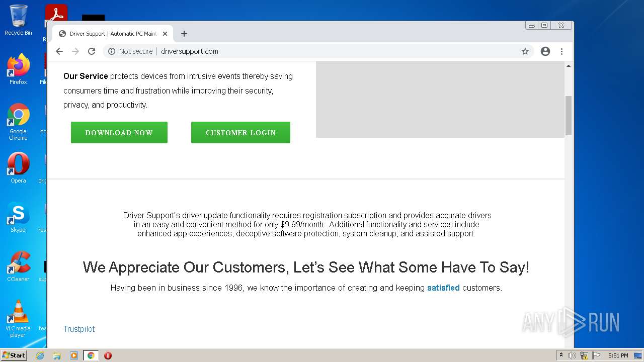
Task: Select the Driver Support browser tab
Action: coord(113,34)
